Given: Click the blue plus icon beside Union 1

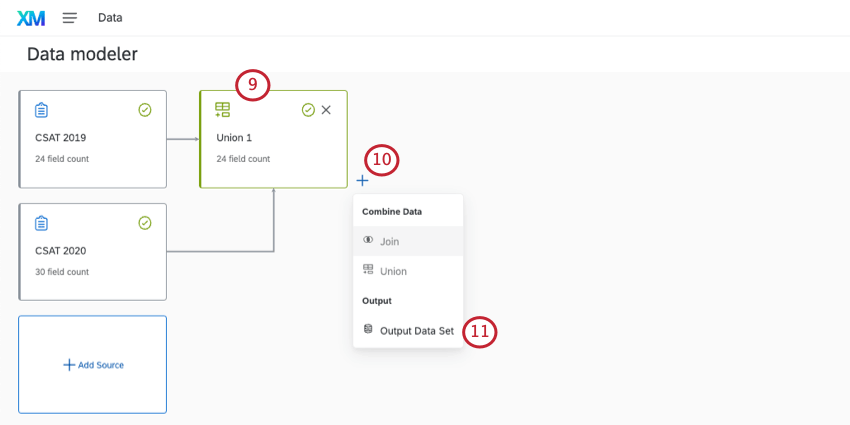Looking at the screenshot, I should tap(362, 180).
